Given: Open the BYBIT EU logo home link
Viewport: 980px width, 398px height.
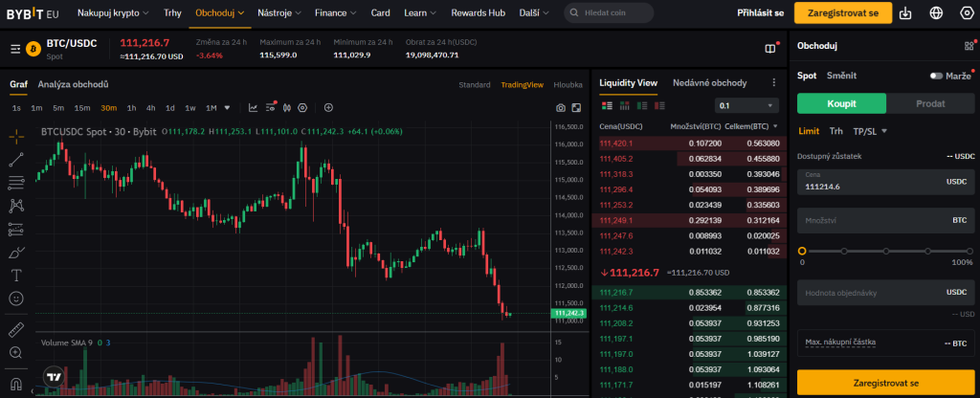Looking at the screenshot, I should point(34,12).
